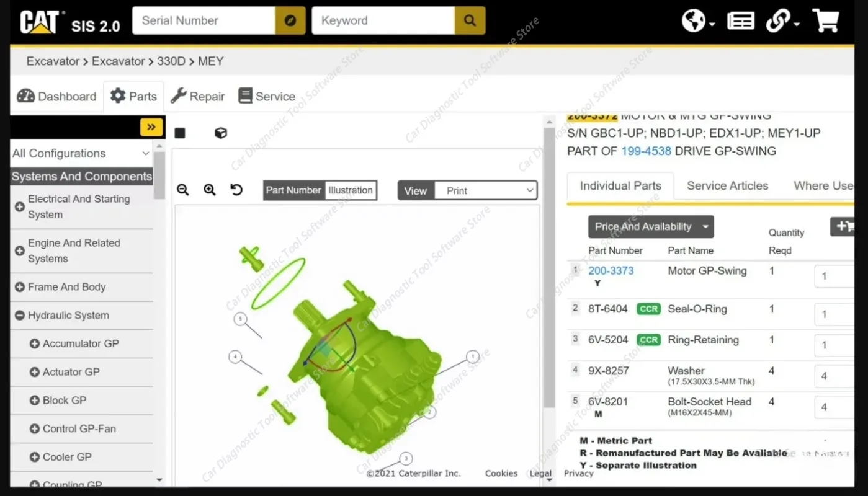Click quantity field for Ring-Retaining

(834, 345)
